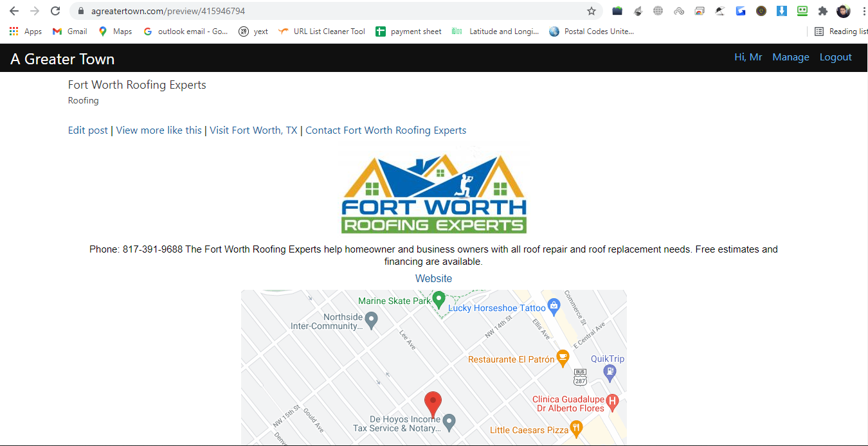Click the Clinica Guadalupe medical marker

612,402
